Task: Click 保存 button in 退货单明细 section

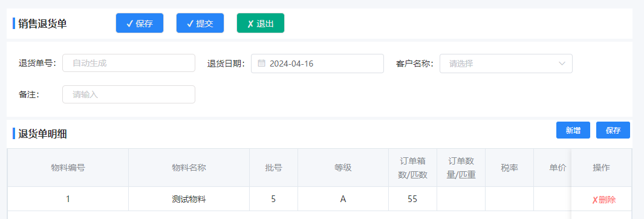Action: point(613,130)
